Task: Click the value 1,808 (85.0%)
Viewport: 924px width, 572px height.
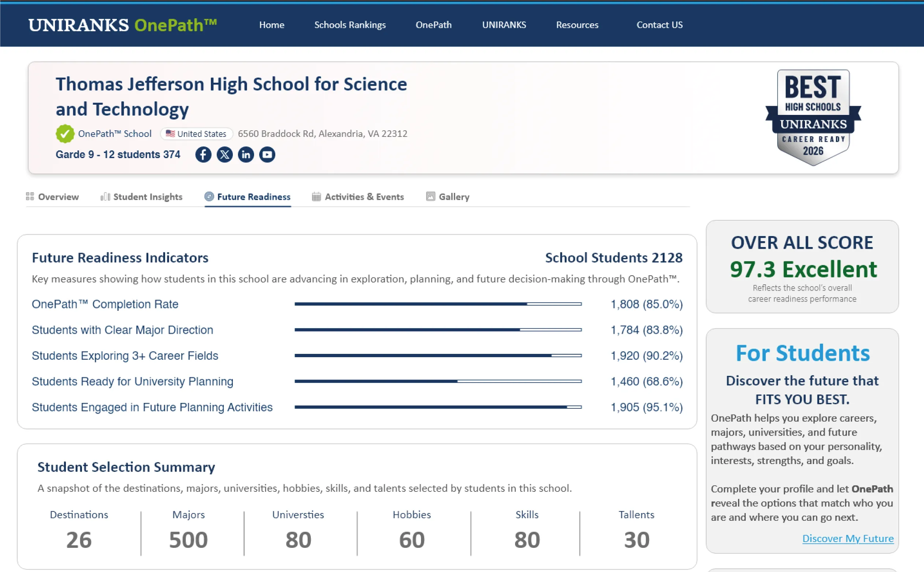Action: click(647, 304)
